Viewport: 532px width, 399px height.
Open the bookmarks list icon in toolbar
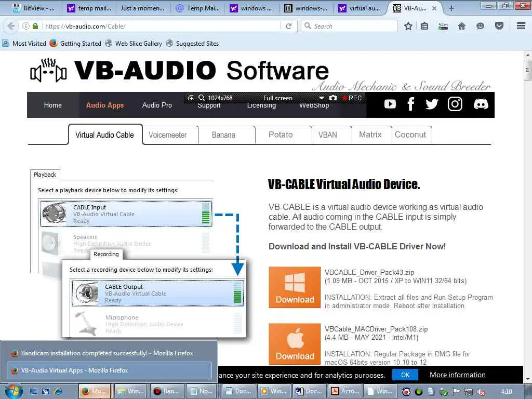[x=424, y=26]
